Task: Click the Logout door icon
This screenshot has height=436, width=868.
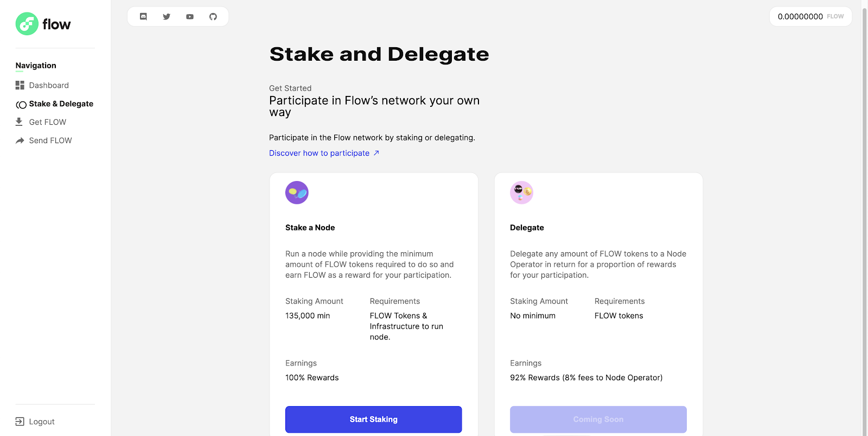Action: click(20, 421)
